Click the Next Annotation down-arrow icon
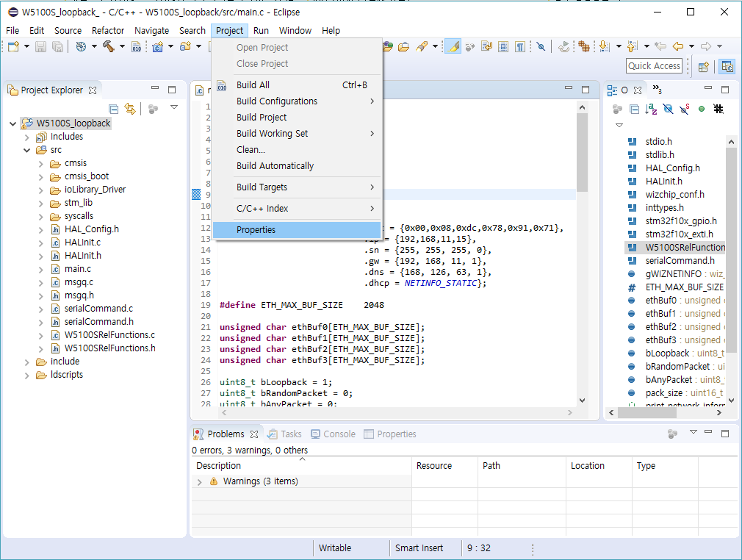 point(605,46)
